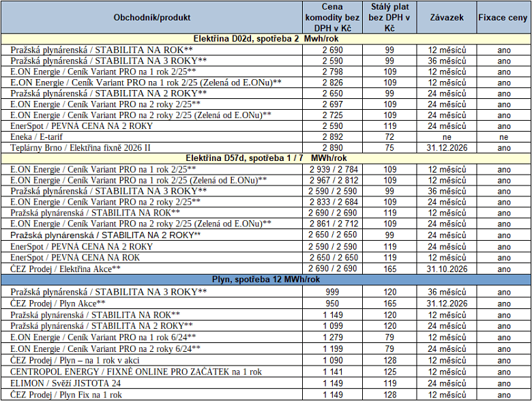Click price 2 690 / 2 690 in ČEZ Prodej row
The height and width of the screenshot is (401, 532).
coord(333,269)
